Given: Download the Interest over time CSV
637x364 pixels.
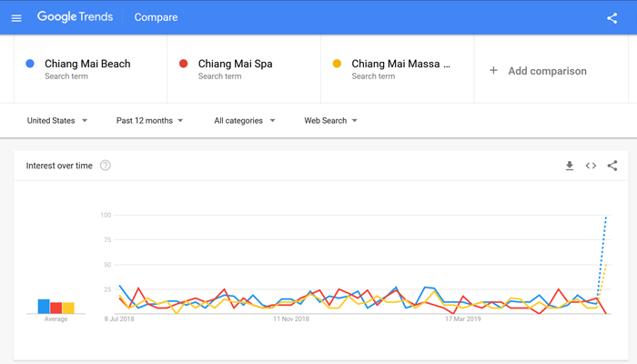Looking at the screenshot, I should [570, 166].
